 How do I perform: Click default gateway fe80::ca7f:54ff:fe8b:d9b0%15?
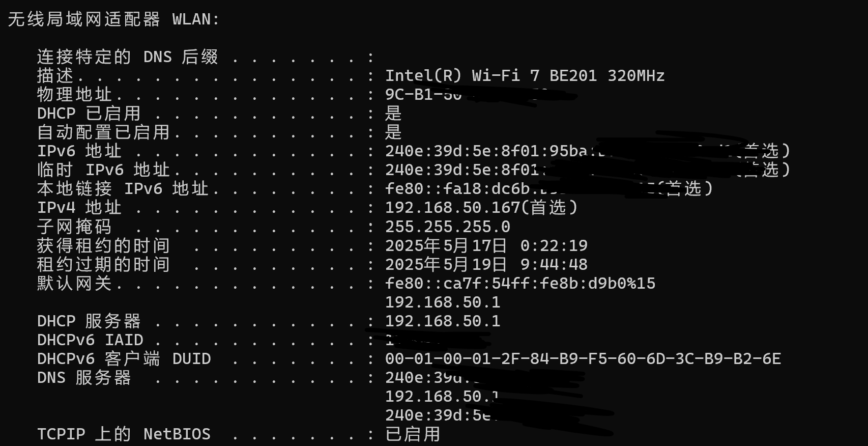click(x=520, y=284)
